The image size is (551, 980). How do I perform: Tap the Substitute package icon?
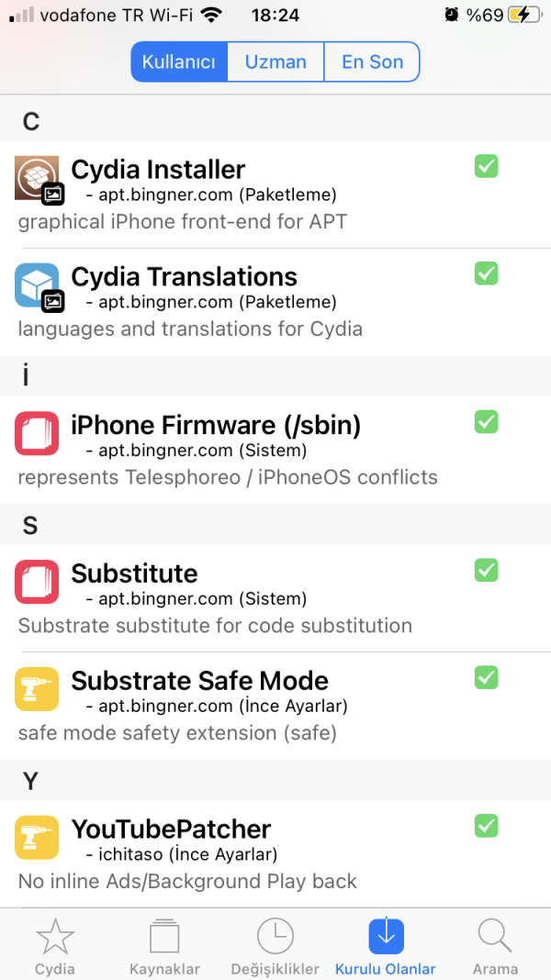click(37, 582)
